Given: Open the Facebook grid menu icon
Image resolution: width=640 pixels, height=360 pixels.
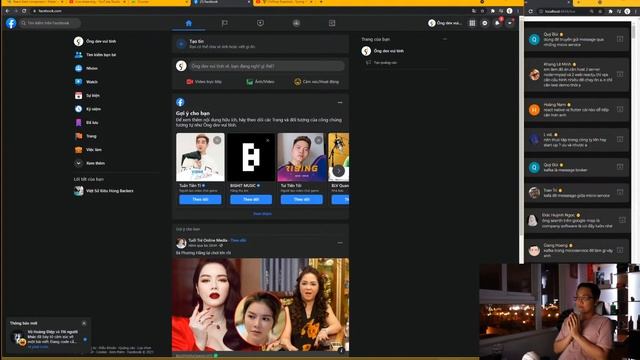Looking at the screenshot, I should tap(472, 23).
